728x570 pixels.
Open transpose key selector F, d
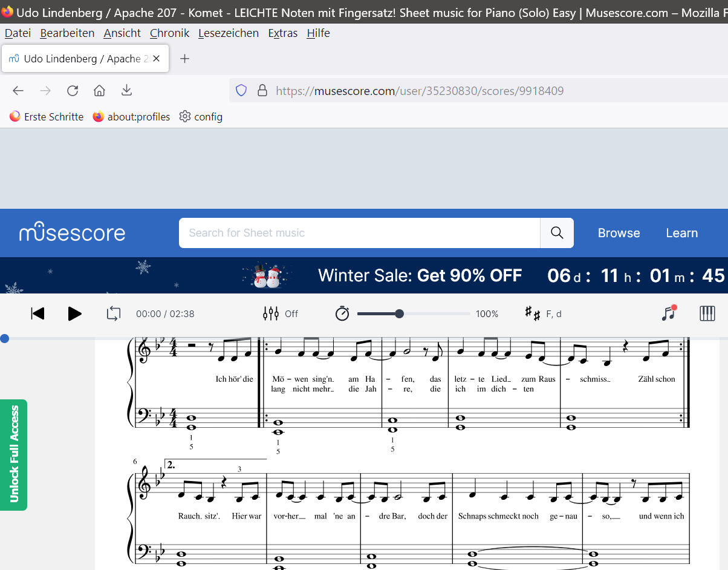coord(543,313)
